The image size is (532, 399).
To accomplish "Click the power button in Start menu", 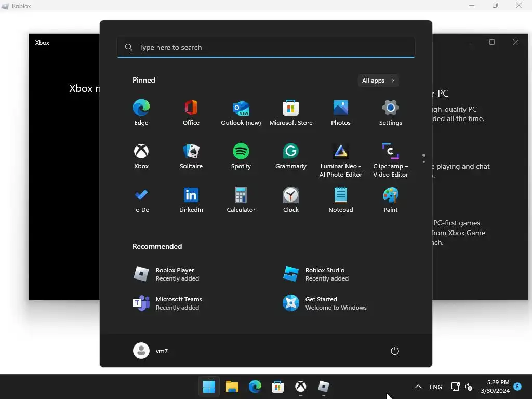I will (395, 351).
